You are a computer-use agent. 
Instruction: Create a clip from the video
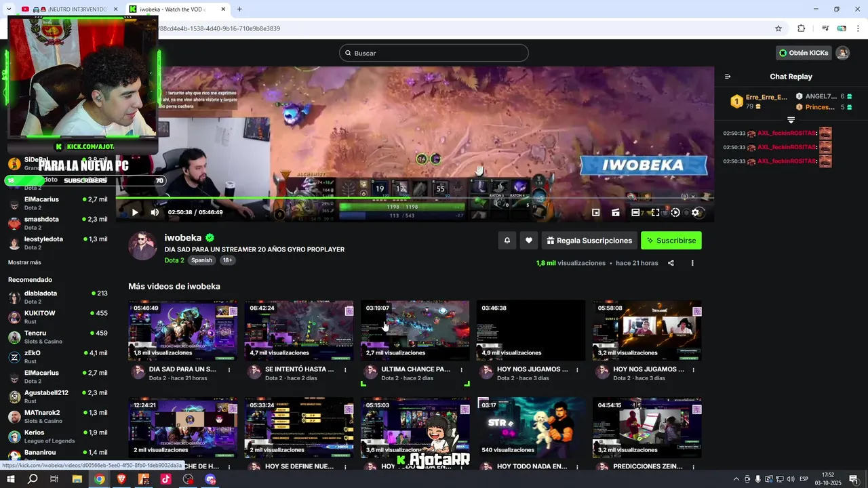[616, 212]
